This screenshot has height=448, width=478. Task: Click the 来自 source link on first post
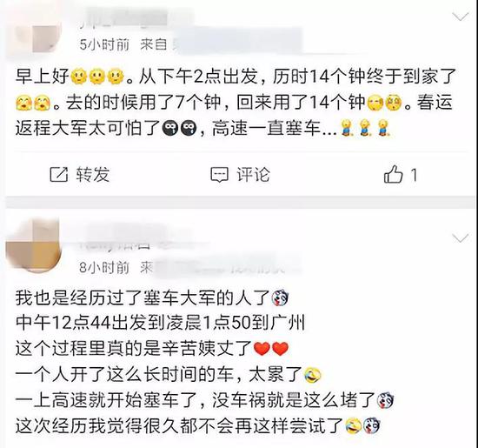[154, 45]
